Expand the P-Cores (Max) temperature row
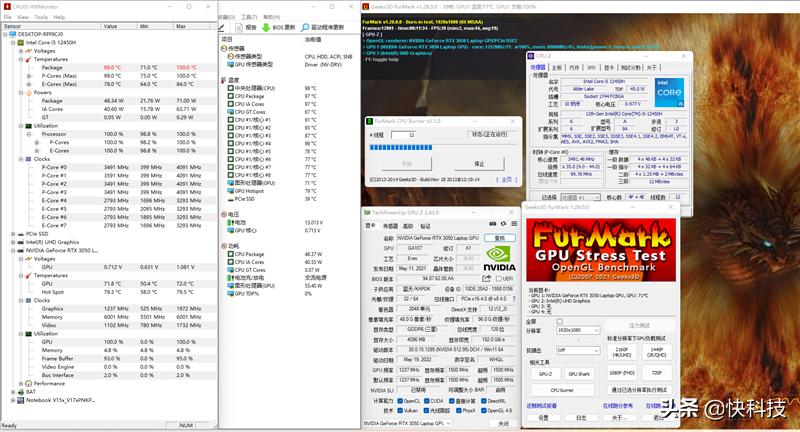800x432 pixels. coord(29,75)
